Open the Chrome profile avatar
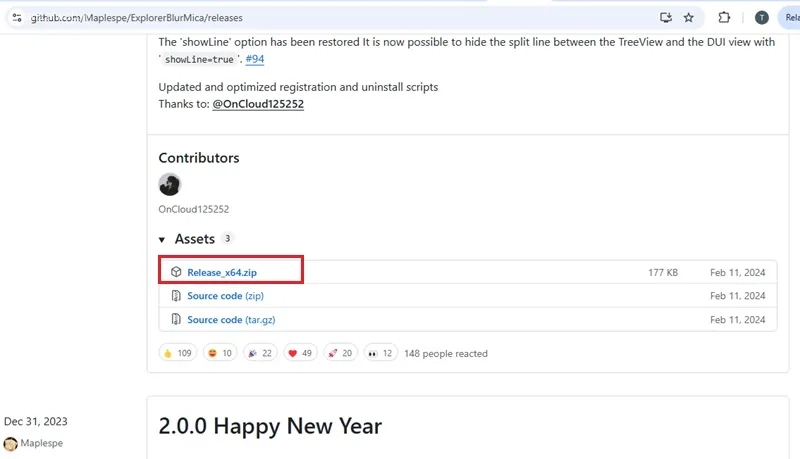 click(x=761, y=17)
